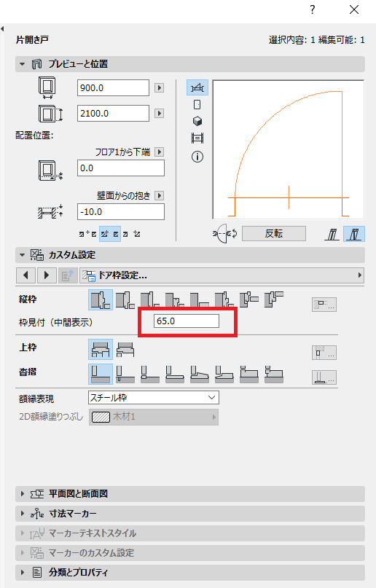
Task: Click the 選択内容: 1 編集可能: 1 text
Action: (316, 40)
